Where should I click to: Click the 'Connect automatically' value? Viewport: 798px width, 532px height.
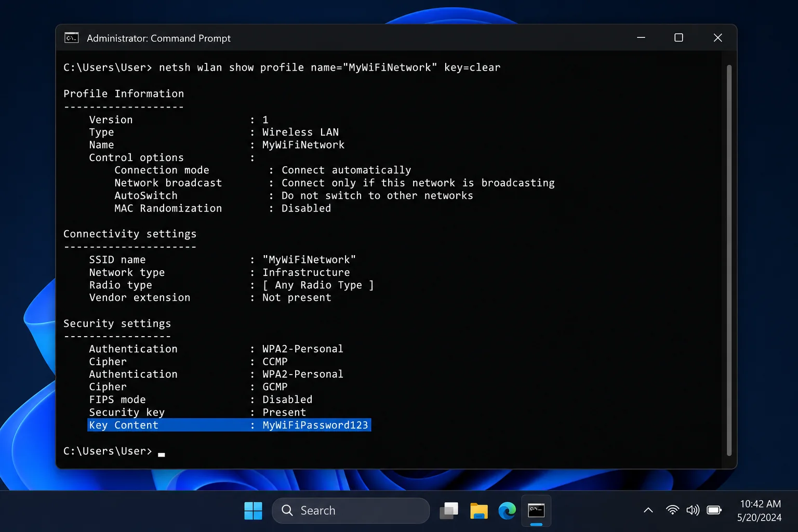click(346, 170)
